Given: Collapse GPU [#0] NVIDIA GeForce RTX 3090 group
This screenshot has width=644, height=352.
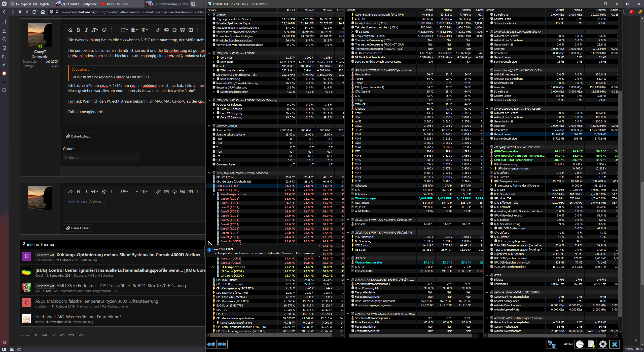Looking at the screenshot, I should [487, 147].
